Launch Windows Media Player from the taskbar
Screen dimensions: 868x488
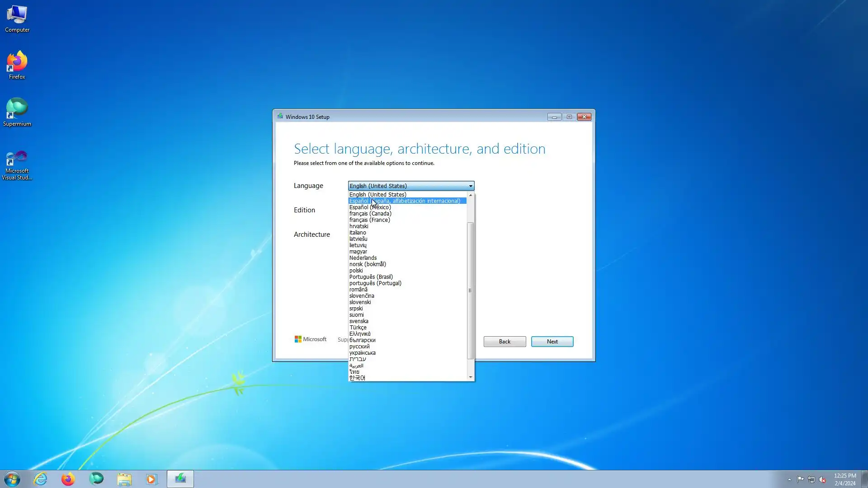coord(152,479)
